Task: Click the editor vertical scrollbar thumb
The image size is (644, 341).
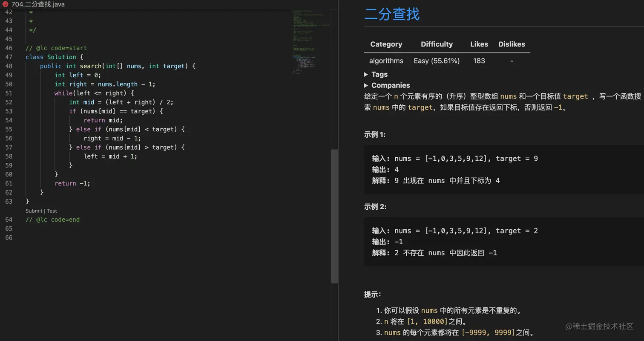Action: [x=334, y=215]
